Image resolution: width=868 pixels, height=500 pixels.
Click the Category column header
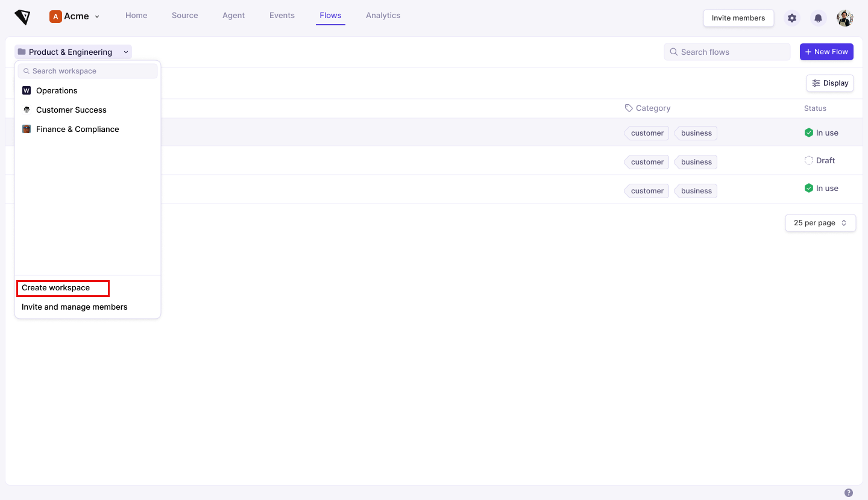coord(648,108)
